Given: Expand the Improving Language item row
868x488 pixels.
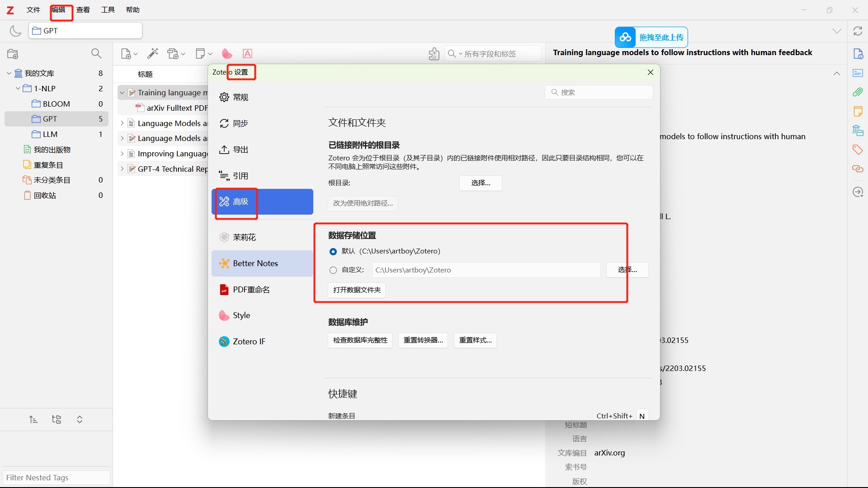Looking at the screenshot, I should click(122, 154).
